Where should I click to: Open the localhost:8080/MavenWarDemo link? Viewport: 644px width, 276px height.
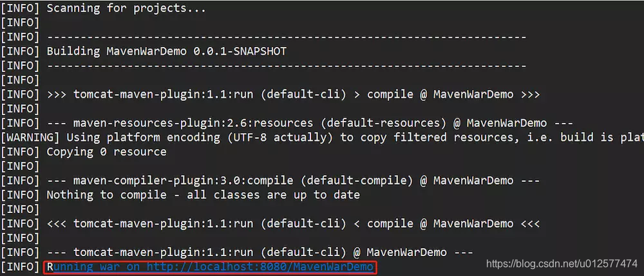click(x=260, y=268)
